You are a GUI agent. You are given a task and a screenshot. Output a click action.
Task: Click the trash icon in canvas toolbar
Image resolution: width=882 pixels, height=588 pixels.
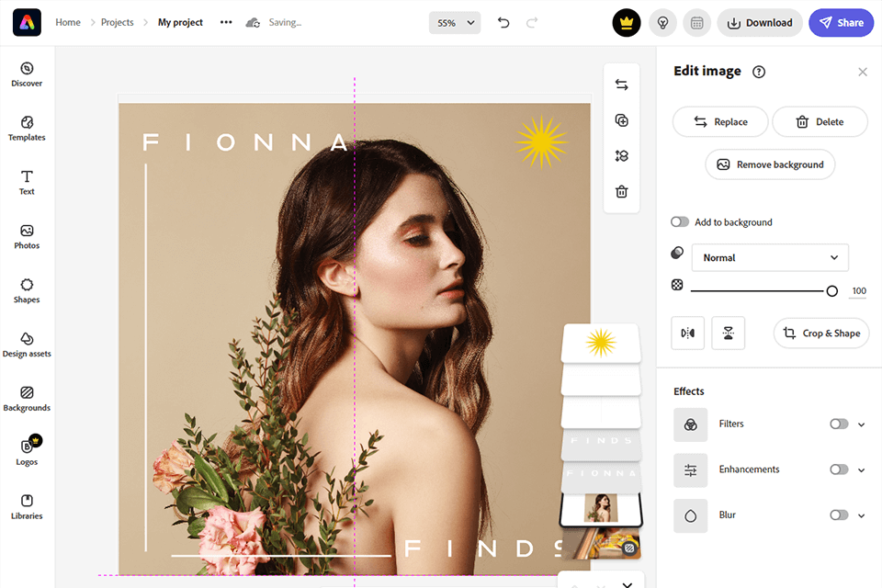(621, 192)
